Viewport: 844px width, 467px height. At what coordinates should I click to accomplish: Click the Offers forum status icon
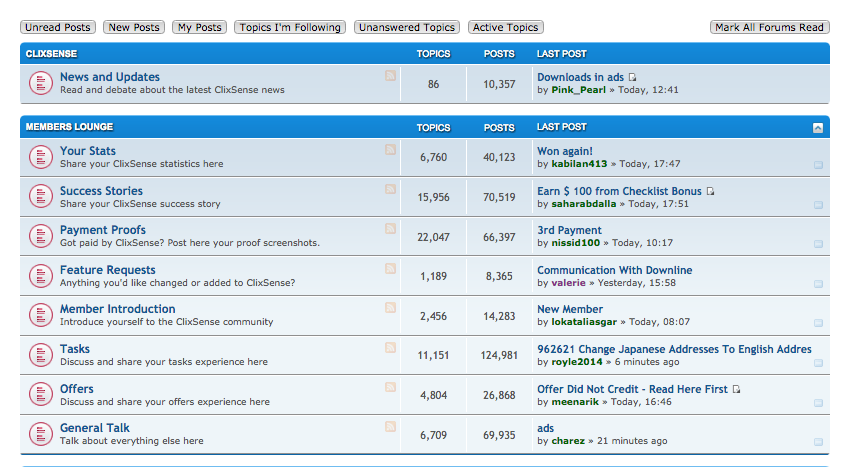[40, 394]
